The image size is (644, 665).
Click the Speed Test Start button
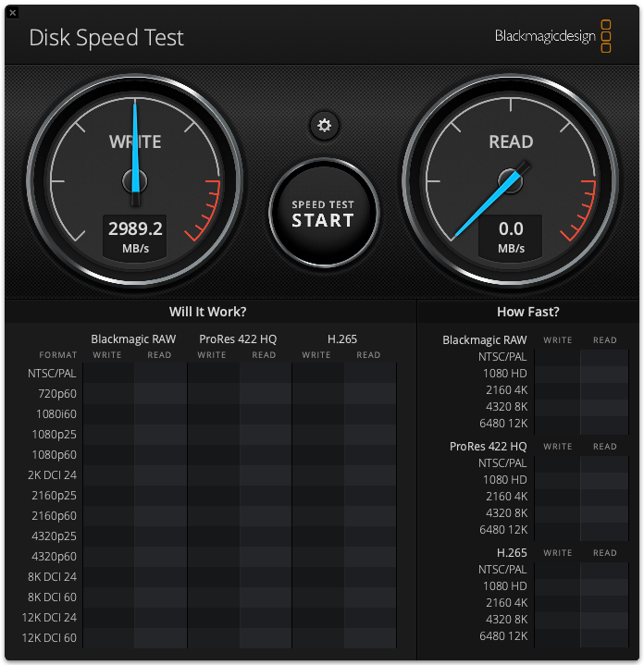coord(324,214)
